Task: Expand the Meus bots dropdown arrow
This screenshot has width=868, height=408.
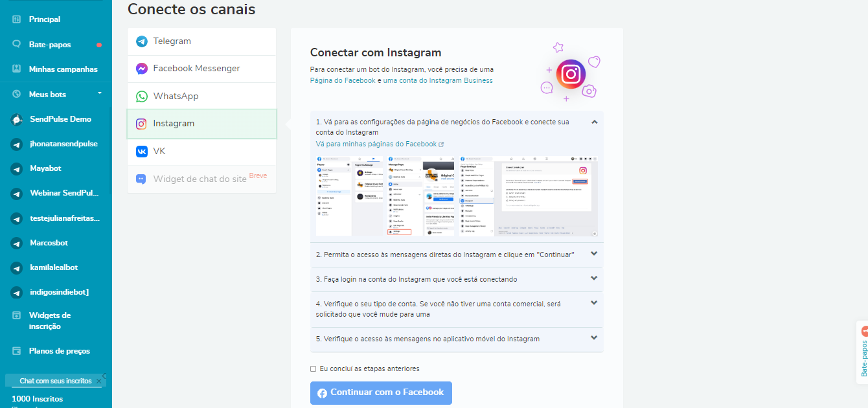Action: click(x=100, y=93)
